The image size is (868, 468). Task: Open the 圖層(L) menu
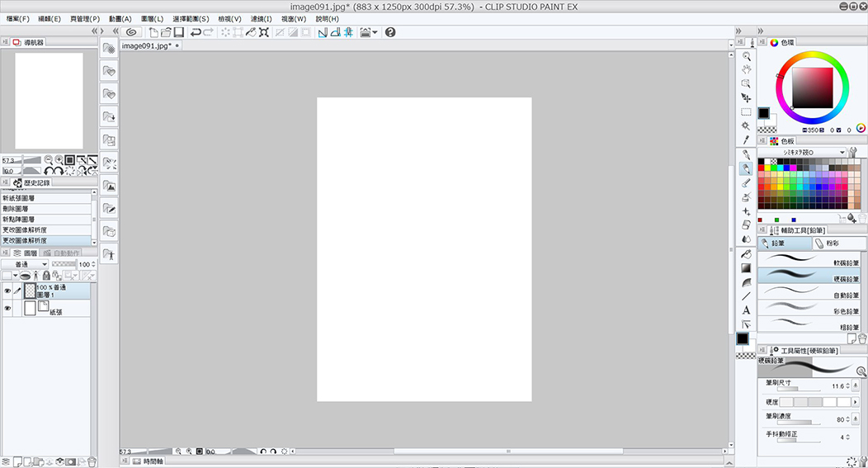[152, 18]
